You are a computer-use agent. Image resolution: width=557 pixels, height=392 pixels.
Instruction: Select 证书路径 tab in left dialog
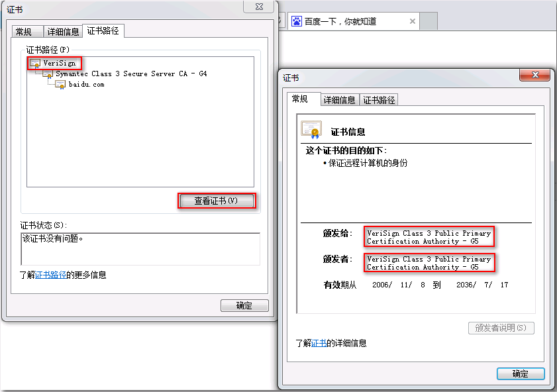(x=103, y=31)
